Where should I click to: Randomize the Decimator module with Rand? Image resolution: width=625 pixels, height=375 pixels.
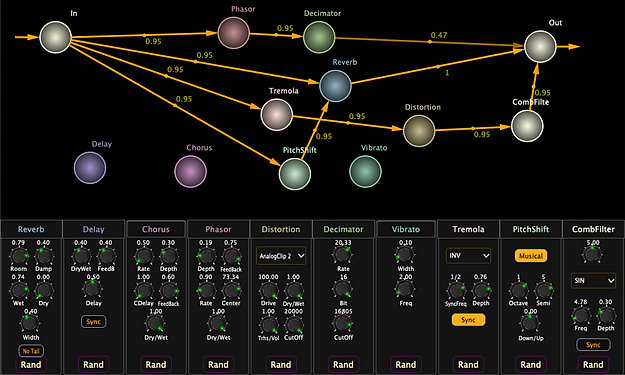tap(343, 365)
